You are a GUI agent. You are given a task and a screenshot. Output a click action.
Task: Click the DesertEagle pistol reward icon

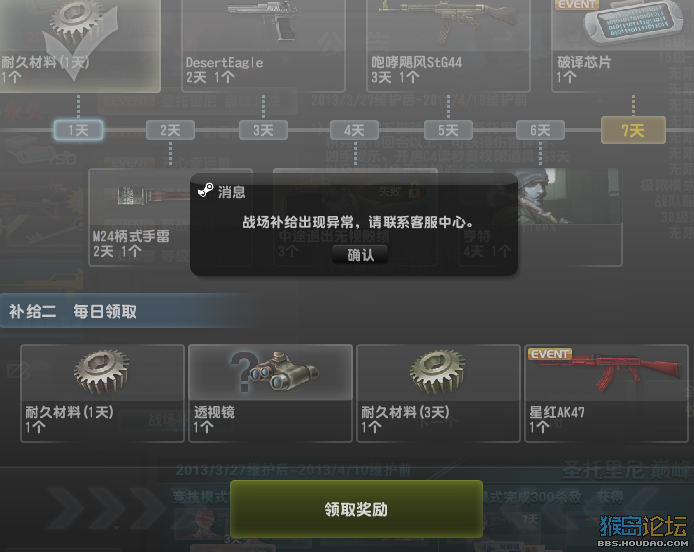tap(262, 20)
